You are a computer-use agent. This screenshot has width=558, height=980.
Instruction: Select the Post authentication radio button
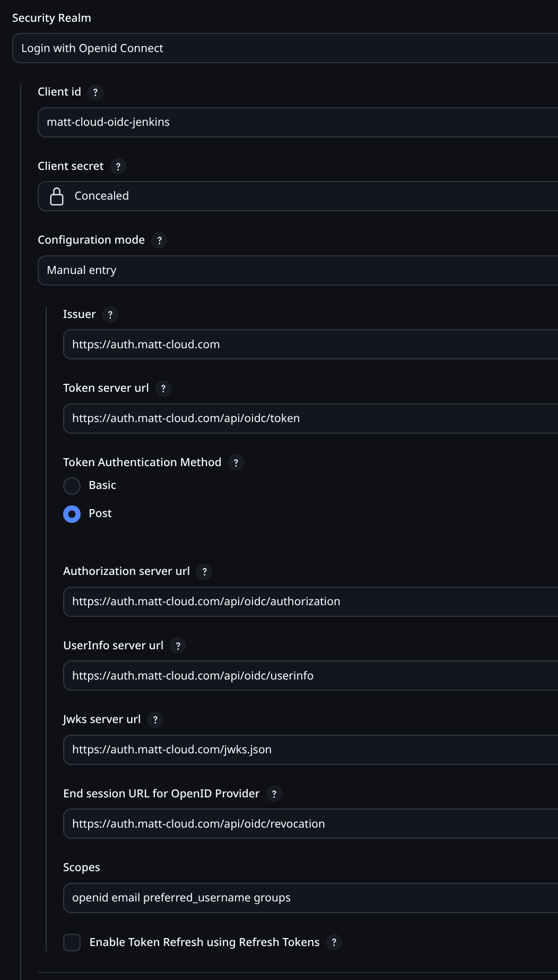72,514
